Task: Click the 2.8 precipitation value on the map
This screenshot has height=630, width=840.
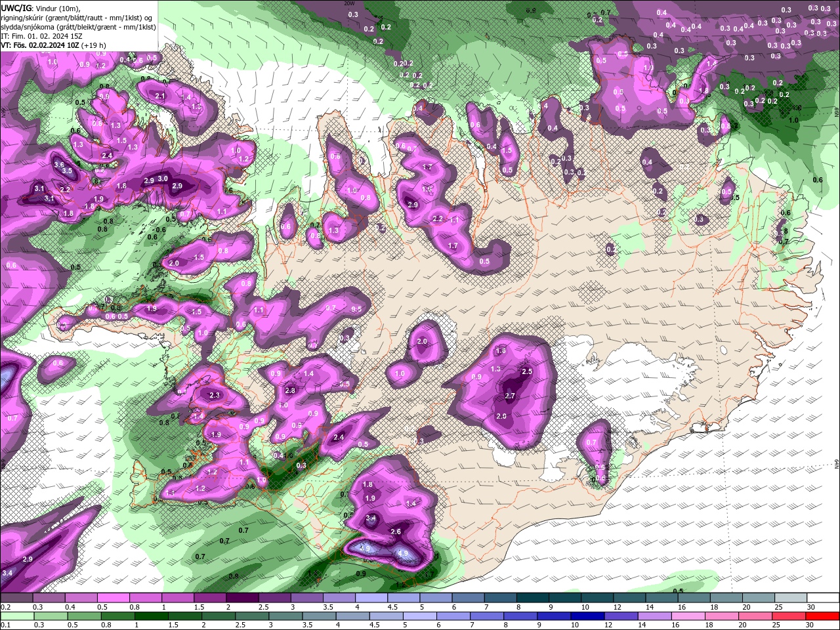Action: pyautogui.click(x=291, y=390)
